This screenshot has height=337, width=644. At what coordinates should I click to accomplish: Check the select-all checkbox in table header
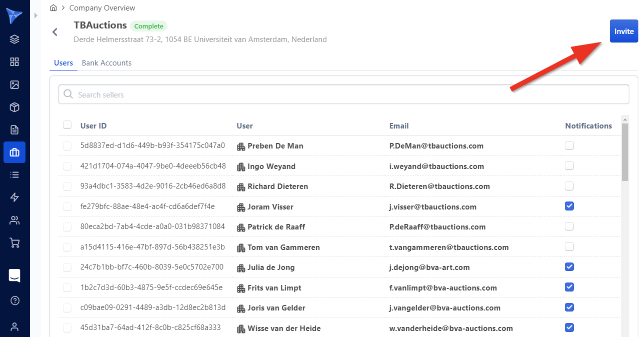point(67,125)
